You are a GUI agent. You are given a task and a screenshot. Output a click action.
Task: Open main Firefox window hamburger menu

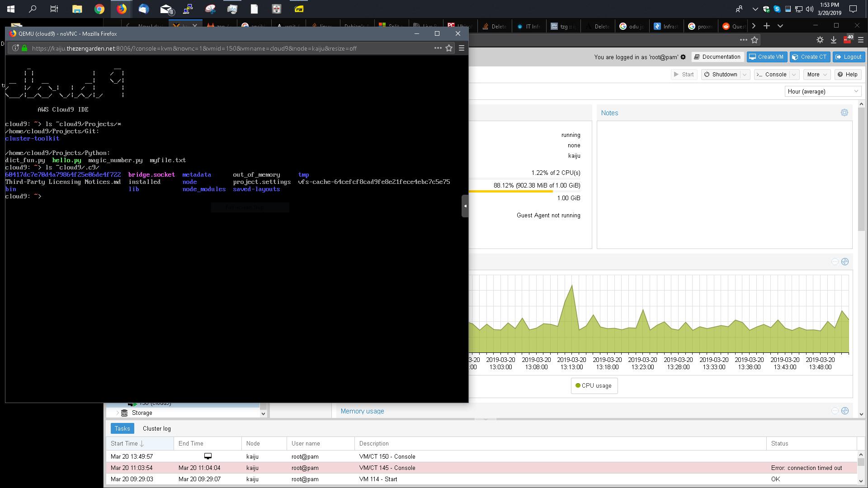tap(861, 40)
